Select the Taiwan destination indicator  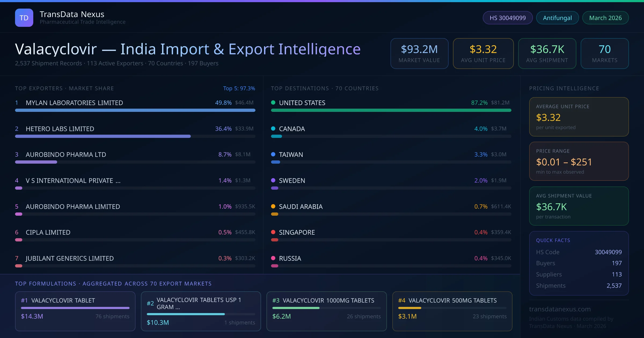273,155
